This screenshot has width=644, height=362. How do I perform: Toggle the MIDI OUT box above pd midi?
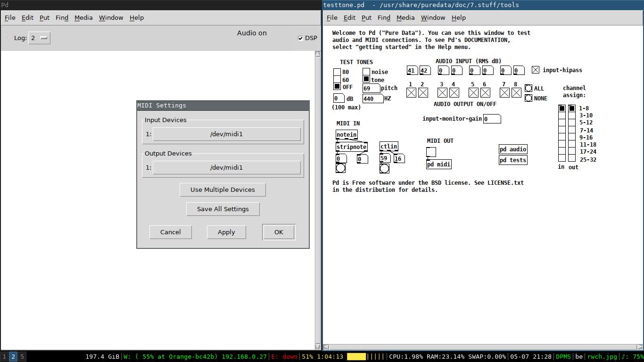click(431, 152)
